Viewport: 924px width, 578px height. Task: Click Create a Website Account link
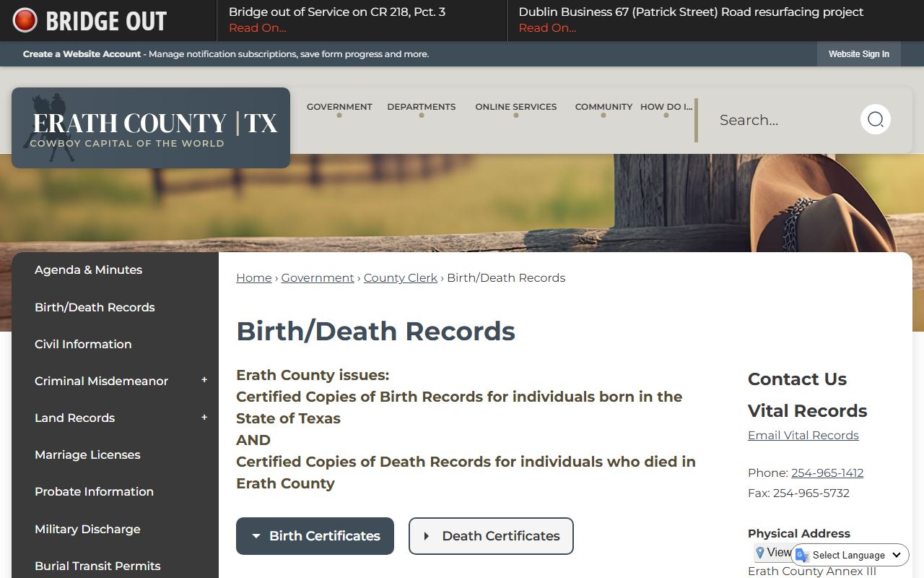(82, 54)
